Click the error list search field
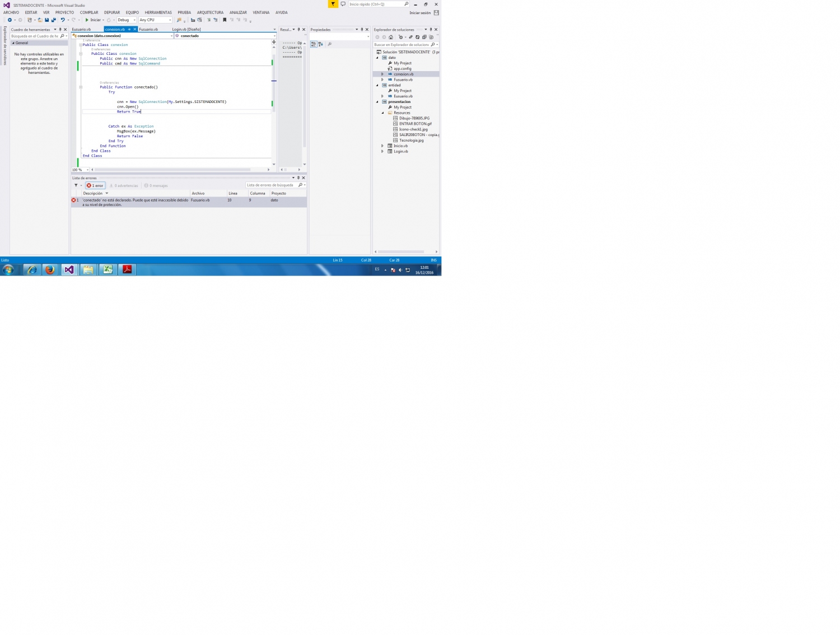The width and height of the screenshot is (840, 635). pyautogui.click(x=276, y=185)
